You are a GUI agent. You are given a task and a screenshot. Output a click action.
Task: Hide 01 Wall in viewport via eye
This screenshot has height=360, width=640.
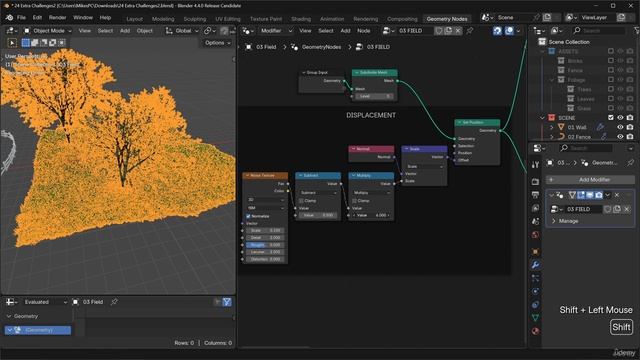(620, 127)
